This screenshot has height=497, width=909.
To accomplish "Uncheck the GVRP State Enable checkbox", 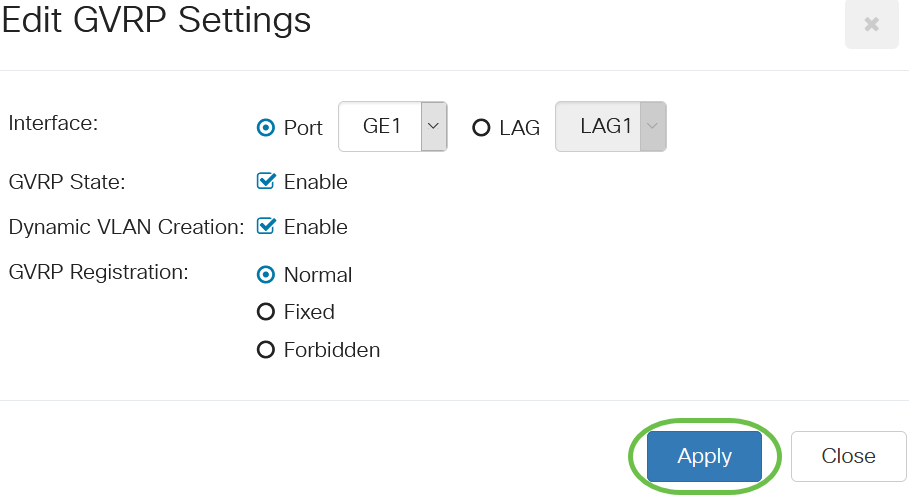I will 266,181.
